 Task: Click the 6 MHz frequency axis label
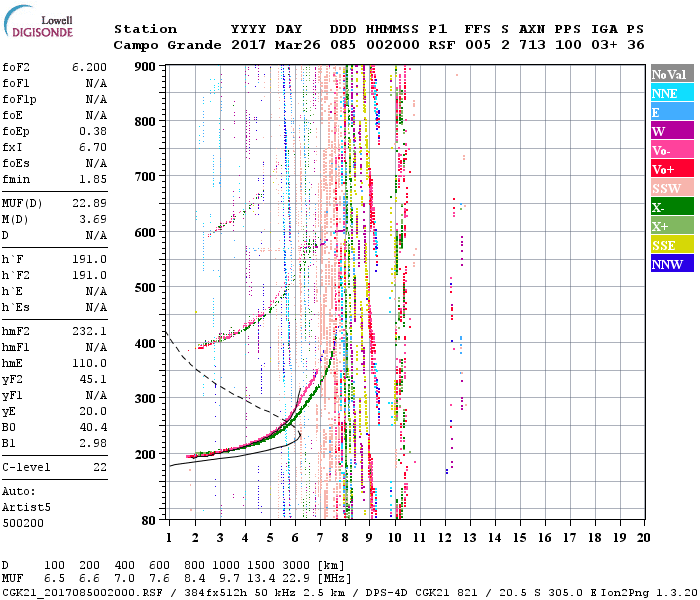295,538
